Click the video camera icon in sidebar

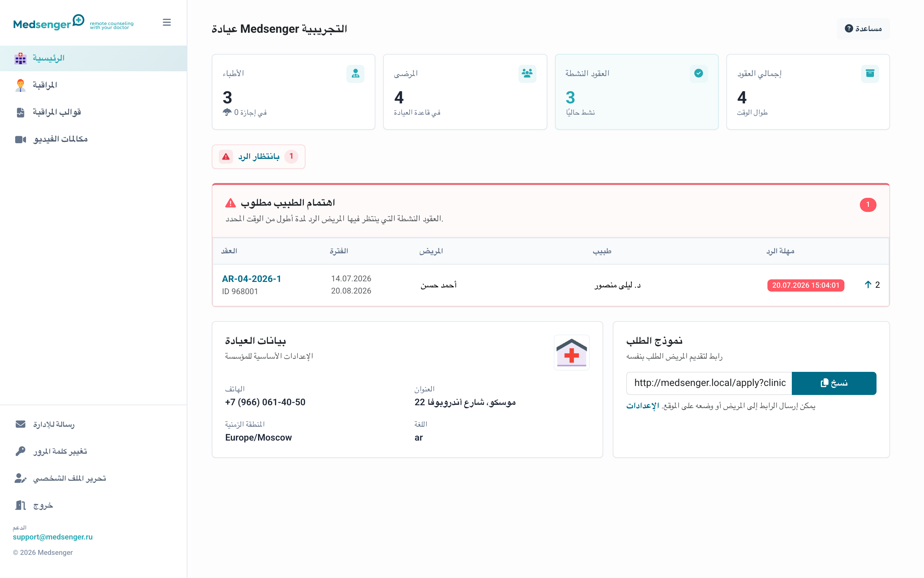click(x=21, y=139)
